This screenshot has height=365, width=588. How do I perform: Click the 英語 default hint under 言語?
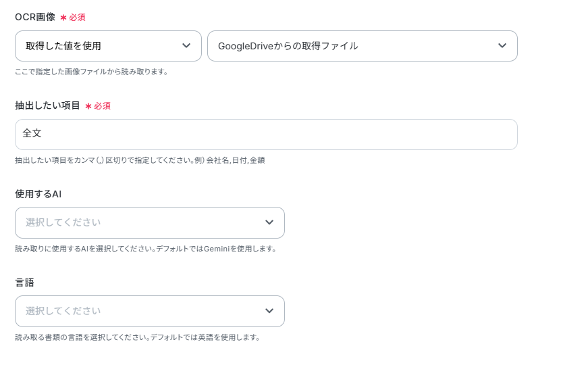137,337
